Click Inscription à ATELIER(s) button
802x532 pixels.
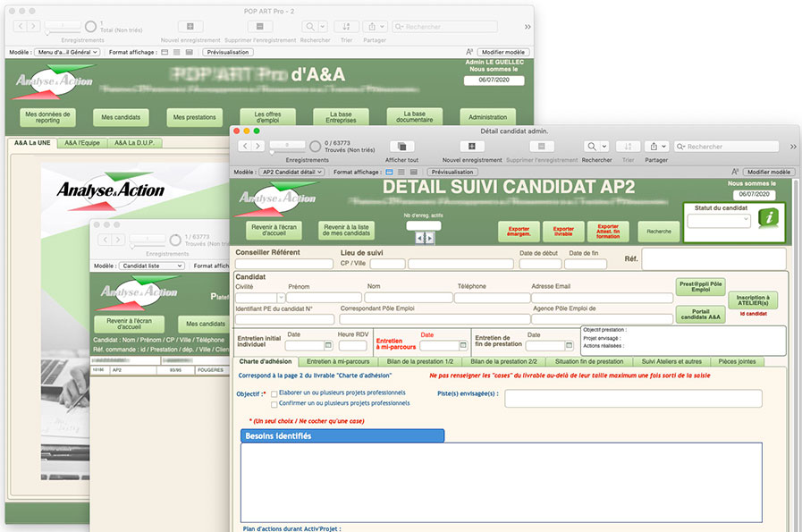(x=753, y=300)
